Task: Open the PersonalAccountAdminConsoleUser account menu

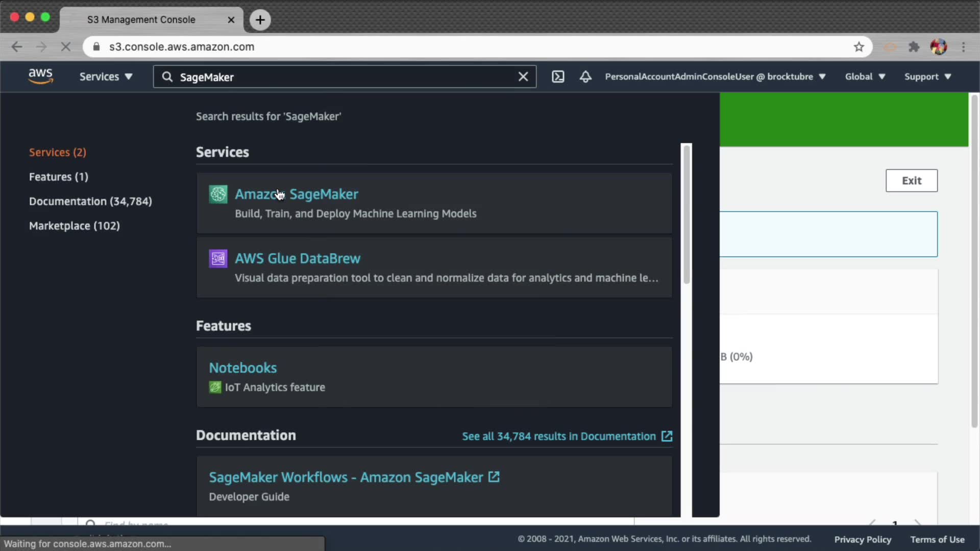Action: click(x=715, y=77)
